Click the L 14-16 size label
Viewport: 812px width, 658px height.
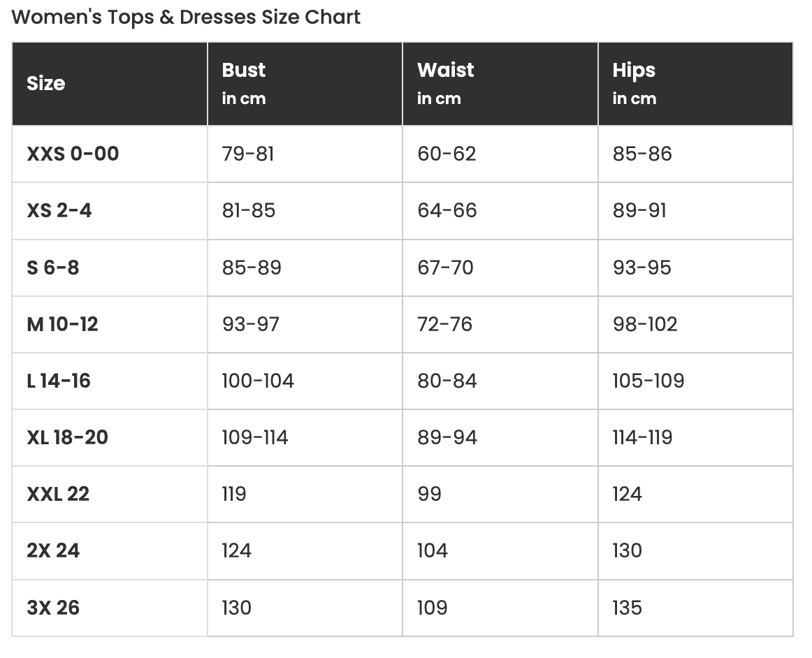59,381
